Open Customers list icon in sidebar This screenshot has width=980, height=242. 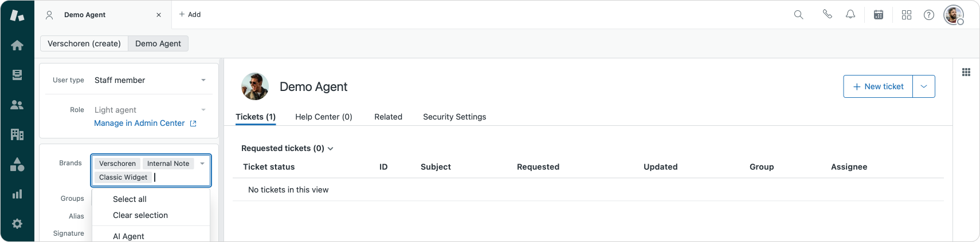(x=17, y=105)
